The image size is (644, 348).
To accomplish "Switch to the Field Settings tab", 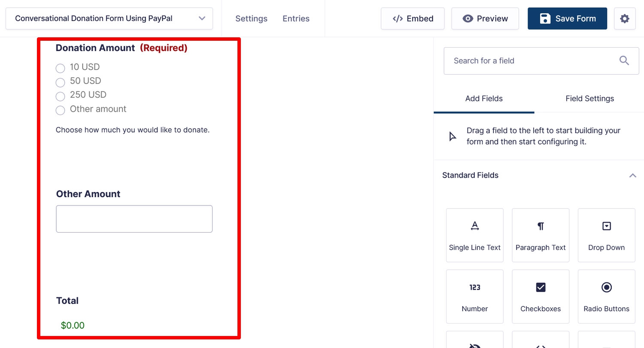I will pyautogui.click(x=589, y=98).
